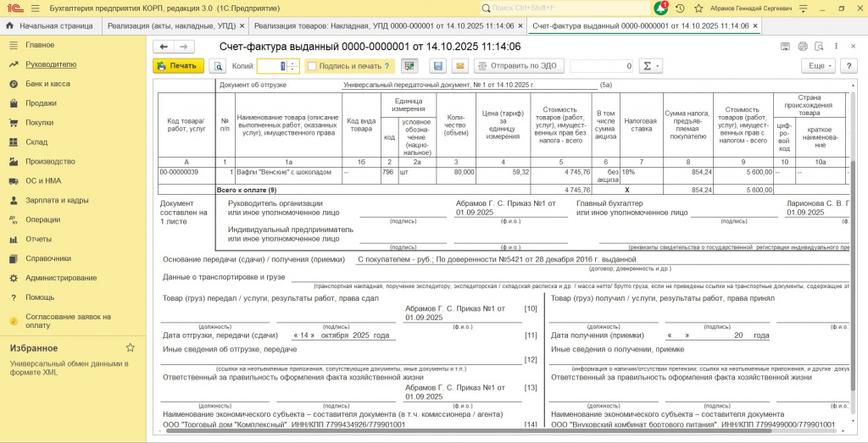Open the ОС и НМА section
This screenshot has width=868, height=443.
pos(43,181)
